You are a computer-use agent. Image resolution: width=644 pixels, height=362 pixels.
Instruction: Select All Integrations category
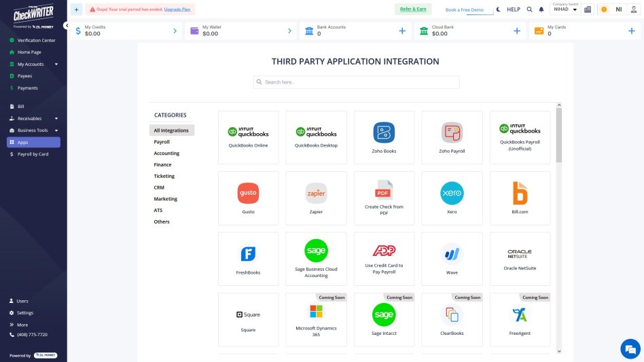point(172,130)
